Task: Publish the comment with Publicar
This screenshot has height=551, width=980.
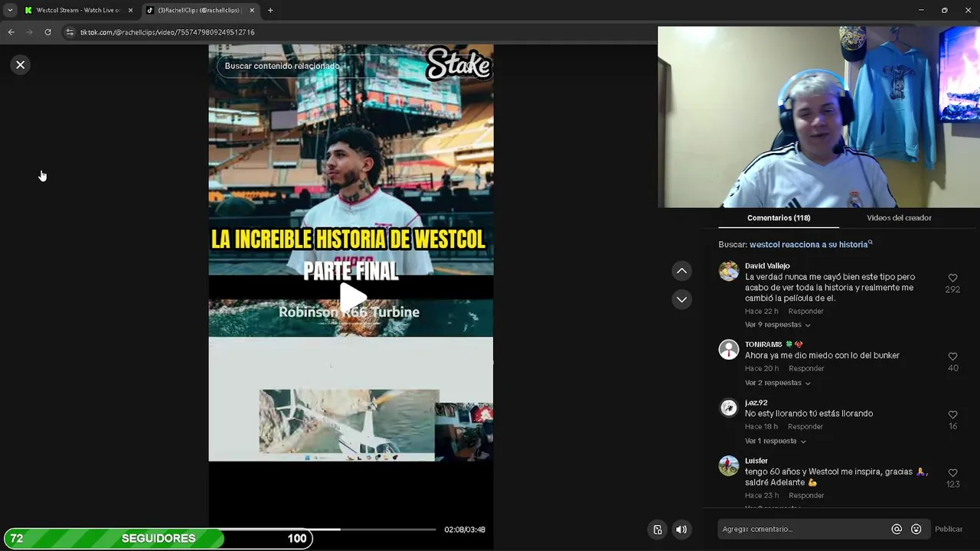Action: tap(949, 530)
